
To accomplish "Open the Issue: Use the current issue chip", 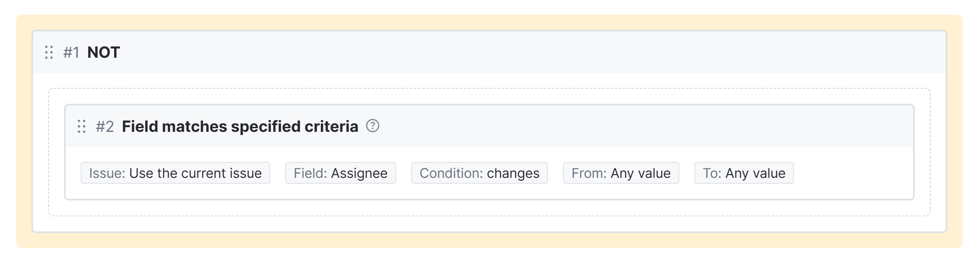I will click(175, 173).
